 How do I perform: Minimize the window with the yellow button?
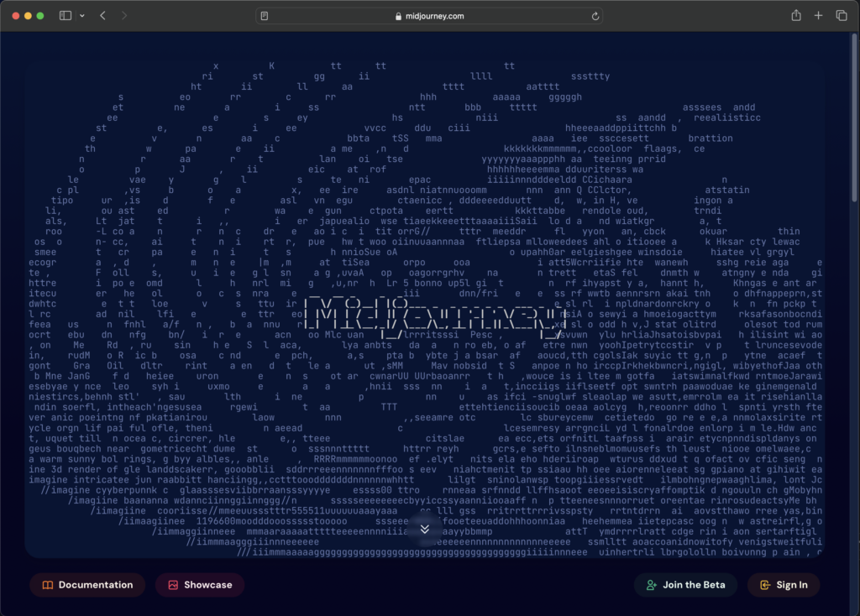point(28,16)
